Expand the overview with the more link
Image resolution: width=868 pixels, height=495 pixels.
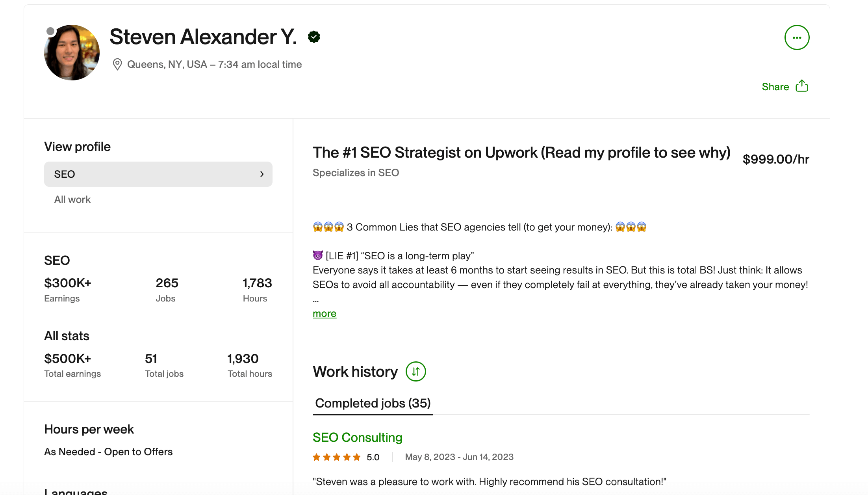click(x=325, y=313)
